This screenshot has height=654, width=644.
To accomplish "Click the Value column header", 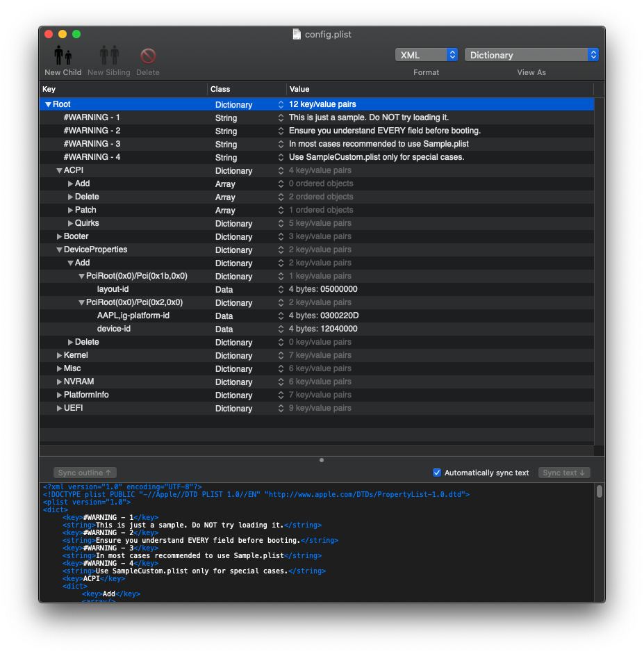I will click(440, 89).
